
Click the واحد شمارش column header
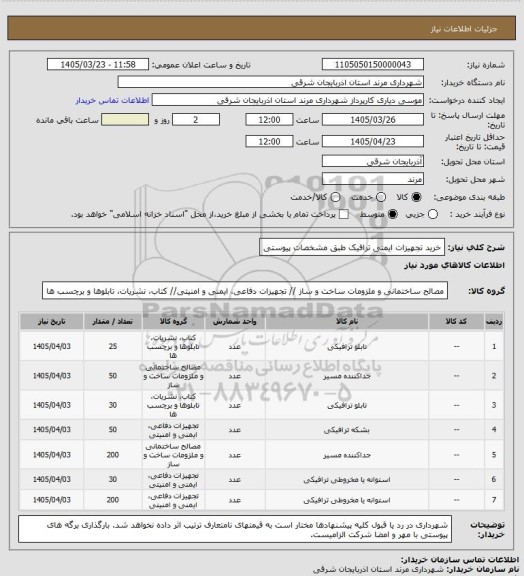tap(234, 321)
